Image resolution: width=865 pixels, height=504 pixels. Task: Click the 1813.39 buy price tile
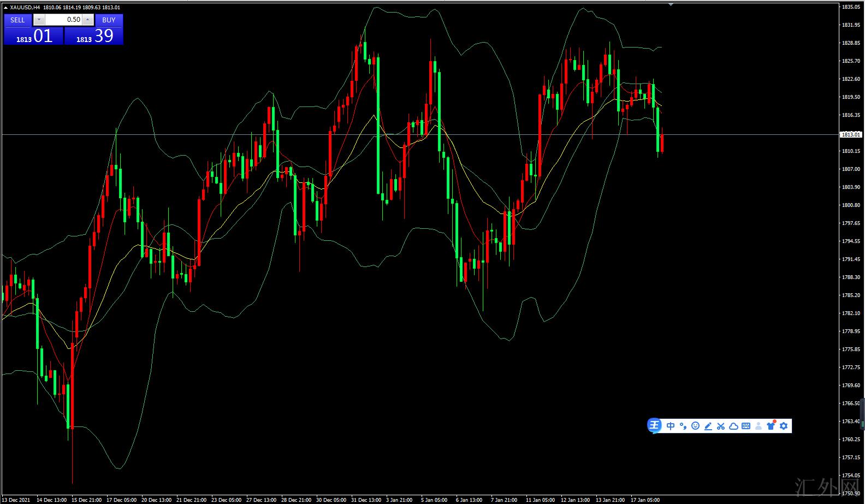pos(94,36)
